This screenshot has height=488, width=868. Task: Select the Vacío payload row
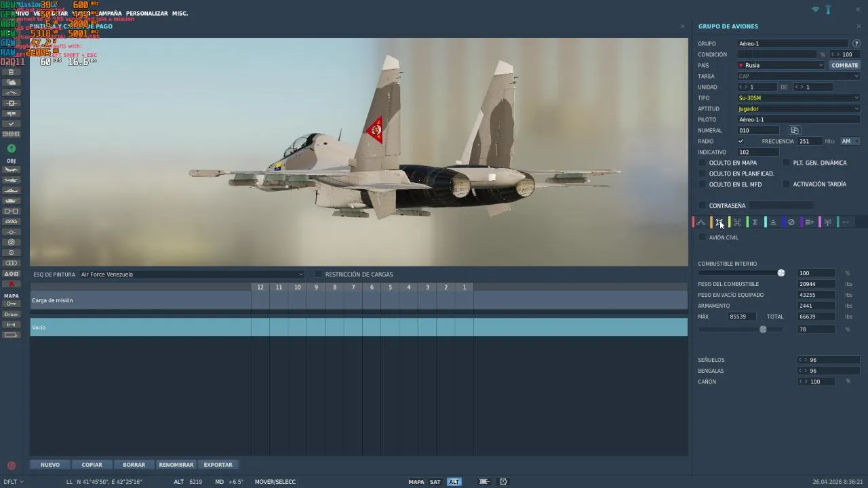(x=359, y=327)
